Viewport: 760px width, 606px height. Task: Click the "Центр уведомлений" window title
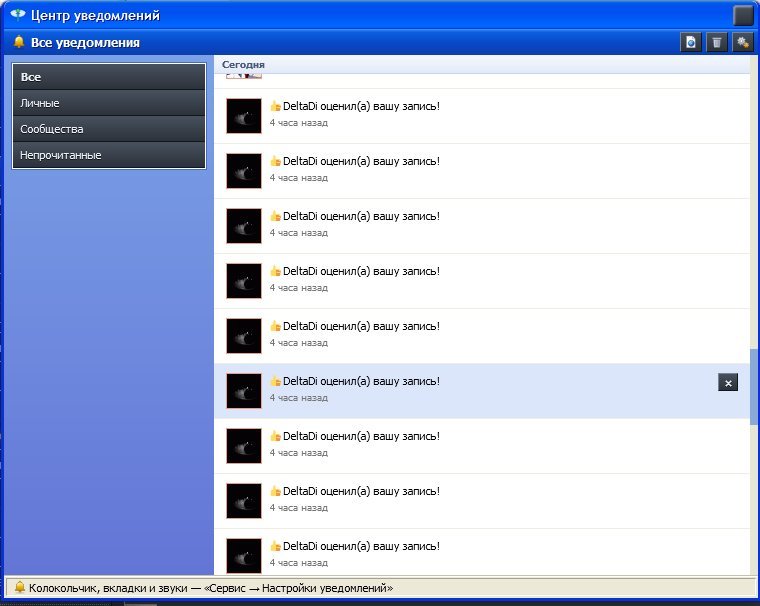(95, 16)
